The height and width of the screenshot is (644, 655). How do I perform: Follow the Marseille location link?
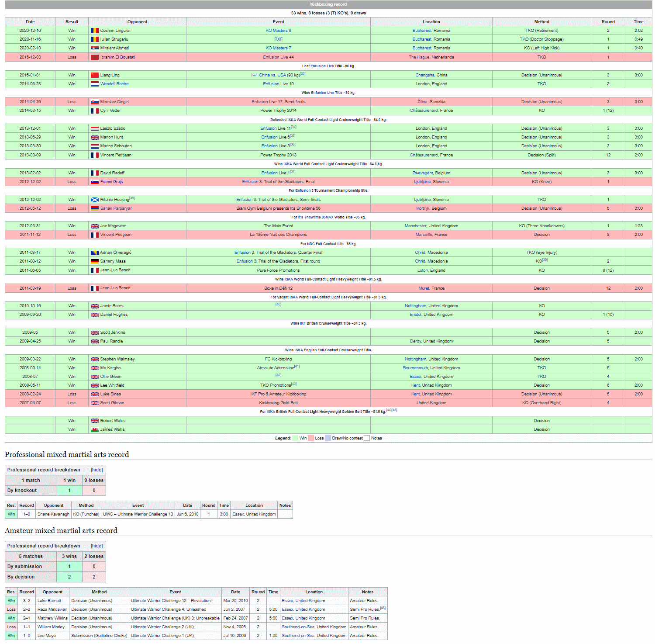tap(424, 235)
